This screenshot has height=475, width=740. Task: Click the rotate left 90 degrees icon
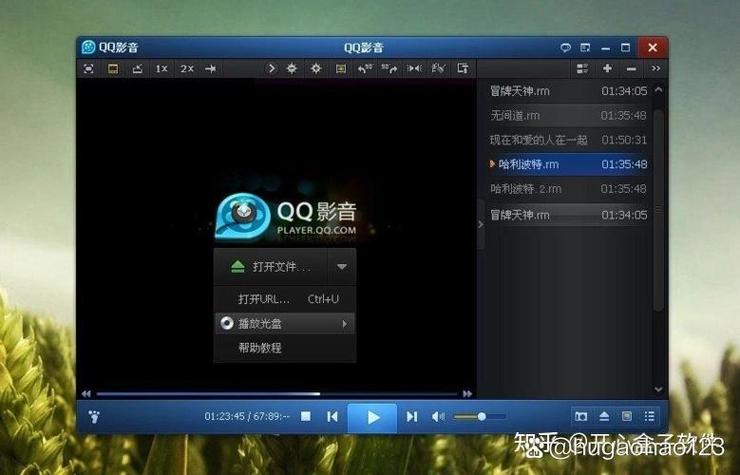[365, 69]
